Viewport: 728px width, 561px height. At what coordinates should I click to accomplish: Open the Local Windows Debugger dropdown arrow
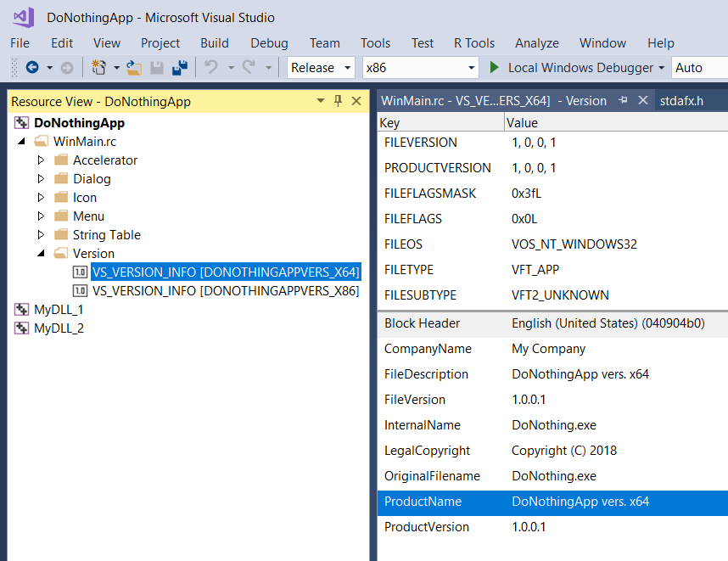[x=661, y=68]
